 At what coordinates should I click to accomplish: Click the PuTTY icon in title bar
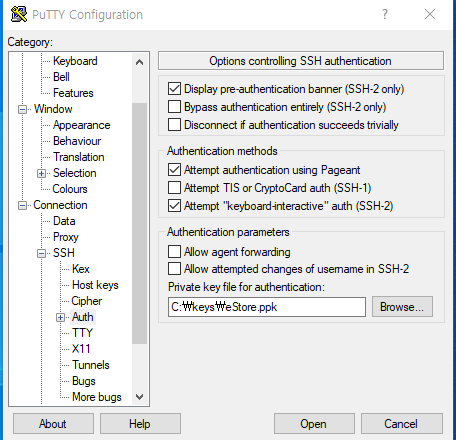tap(19, 14)
